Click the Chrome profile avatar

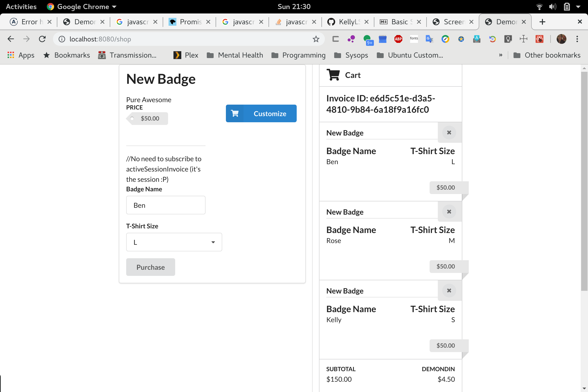pos(561,39)
